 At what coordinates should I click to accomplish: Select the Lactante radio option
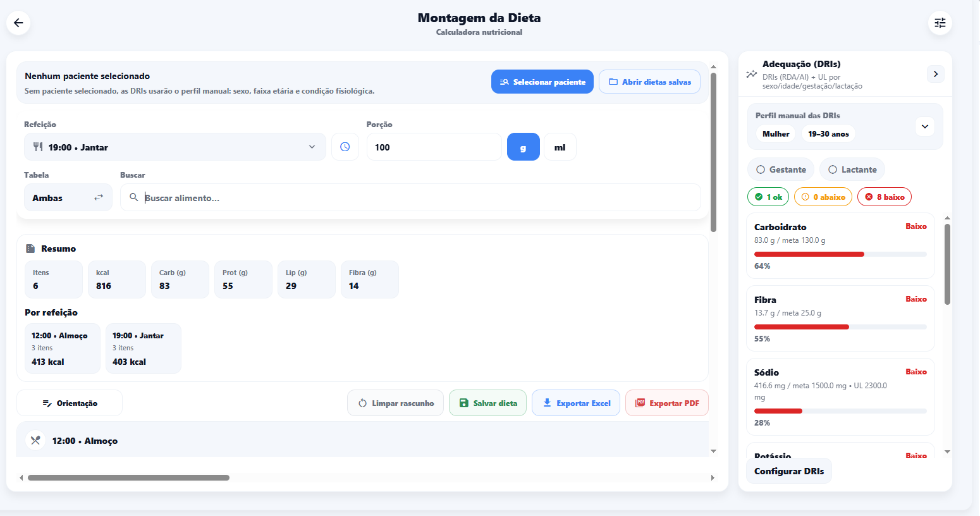pos(852,169)
